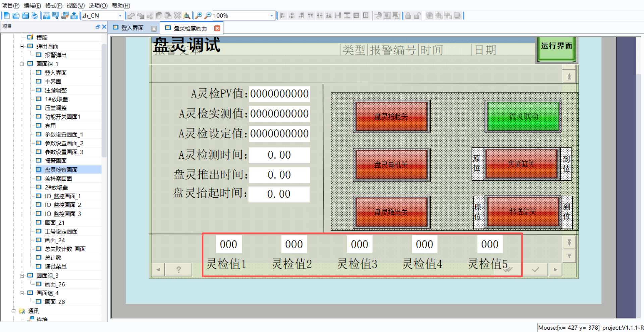
Task: Click the download to device icon
Action: pos(74,15)
